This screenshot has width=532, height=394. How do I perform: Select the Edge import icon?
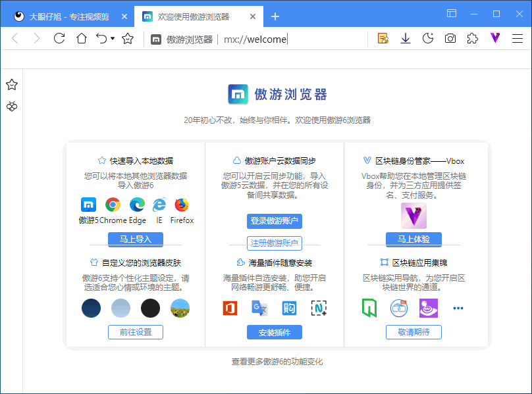coord(137,205)
